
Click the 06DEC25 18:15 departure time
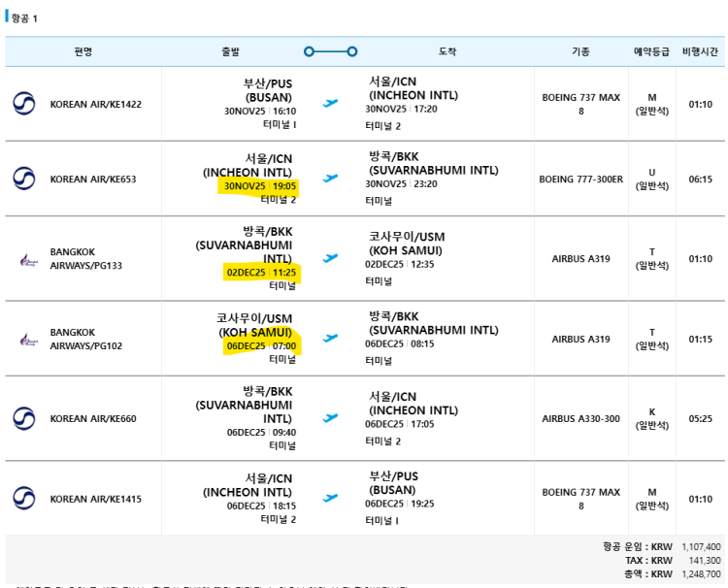(x=261, y=506)
